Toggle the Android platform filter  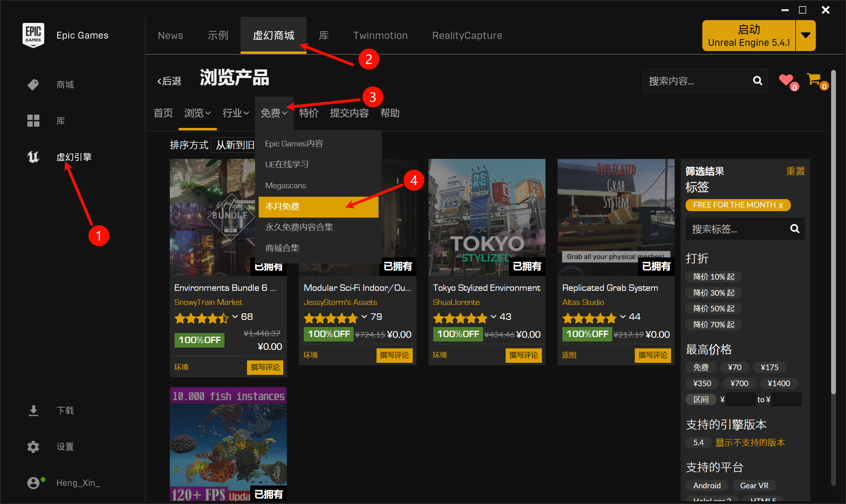(x=707, y=485)
